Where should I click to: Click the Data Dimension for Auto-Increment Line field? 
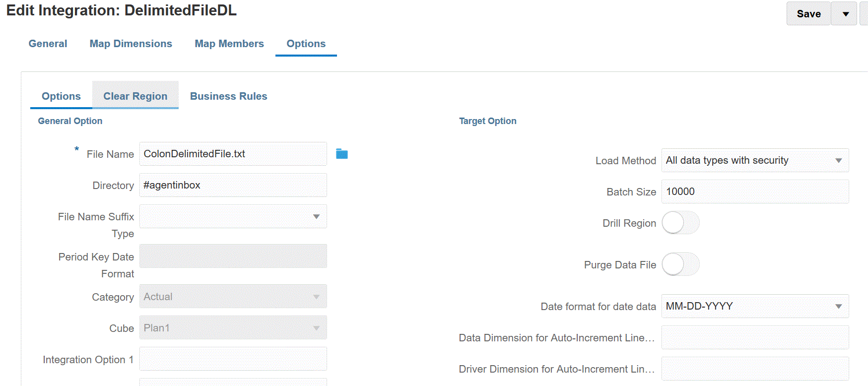pos(755,338)
